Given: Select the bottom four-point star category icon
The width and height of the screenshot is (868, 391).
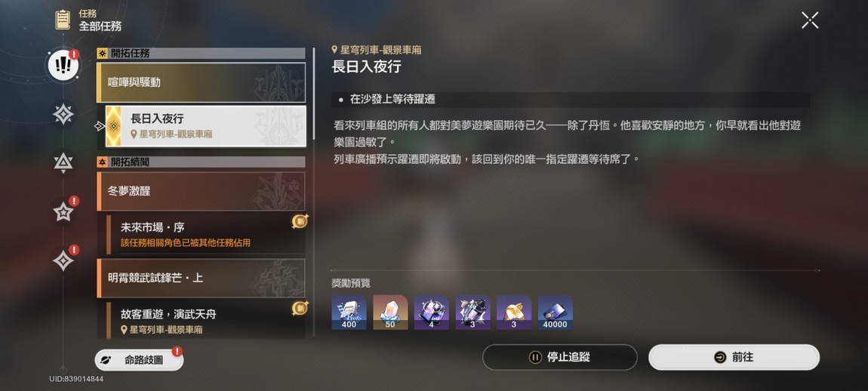Looking at the screenshot, I should click(x=63, y=260).
